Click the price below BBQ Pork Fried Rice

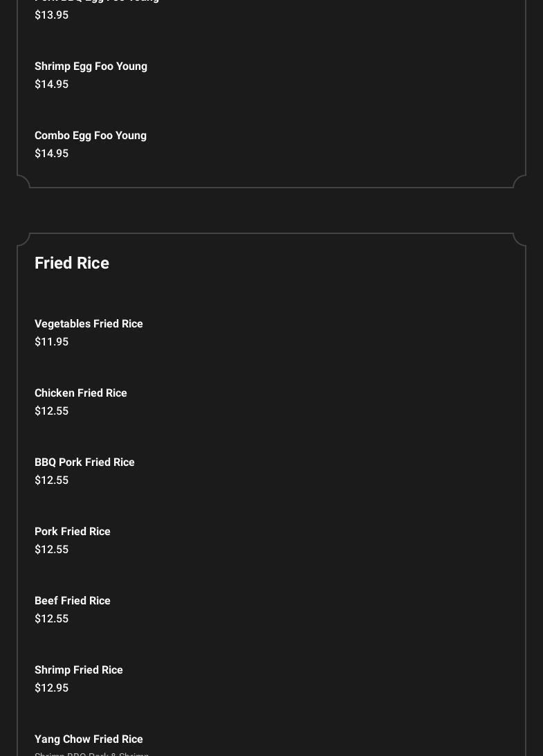tap(51, 480)
